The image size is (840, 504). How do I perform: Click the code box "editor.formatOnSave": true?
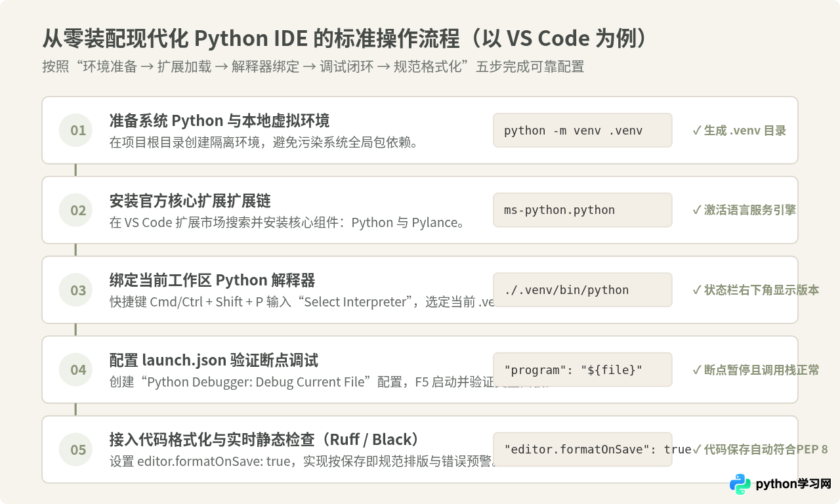coord(583,450)
